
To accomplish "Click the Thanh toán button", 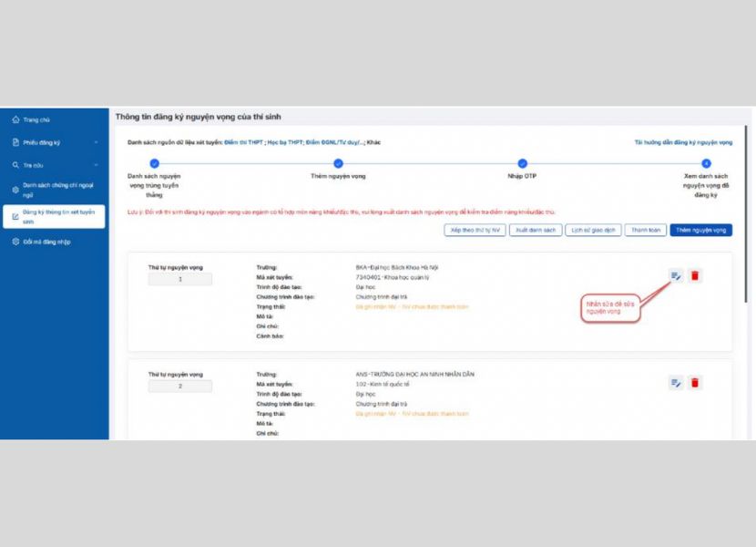I will tap(646, 231).
